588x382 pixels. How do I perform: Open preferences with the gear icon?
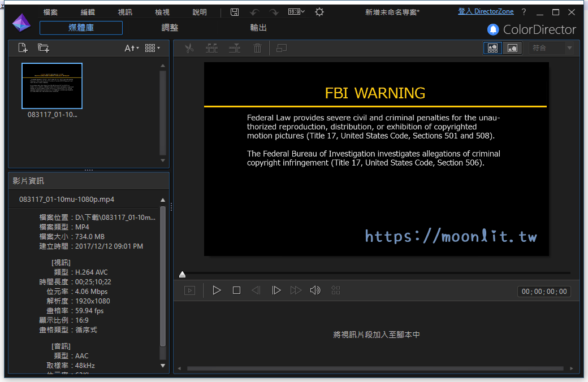coord(319,12)
